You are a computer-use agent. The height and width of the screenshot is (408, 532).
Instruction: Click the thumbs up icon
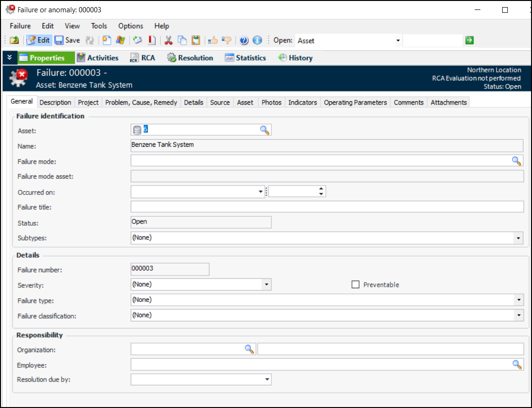point(213,40)
